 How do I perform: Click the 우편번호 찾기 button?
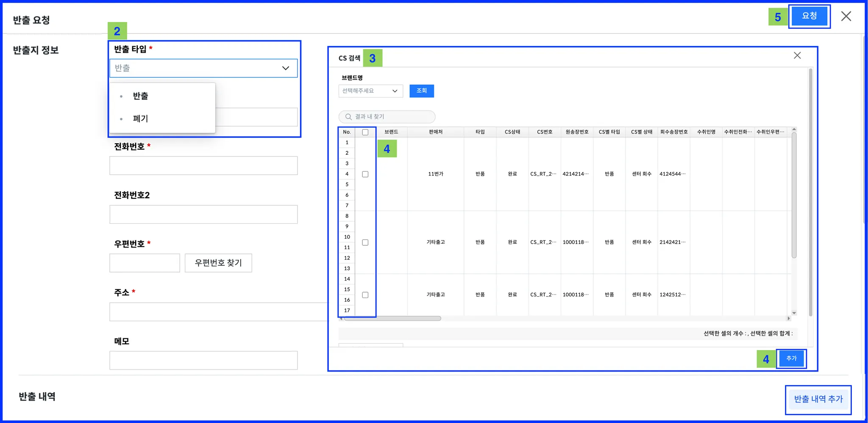pyautogui.click(x=218, y=263)
